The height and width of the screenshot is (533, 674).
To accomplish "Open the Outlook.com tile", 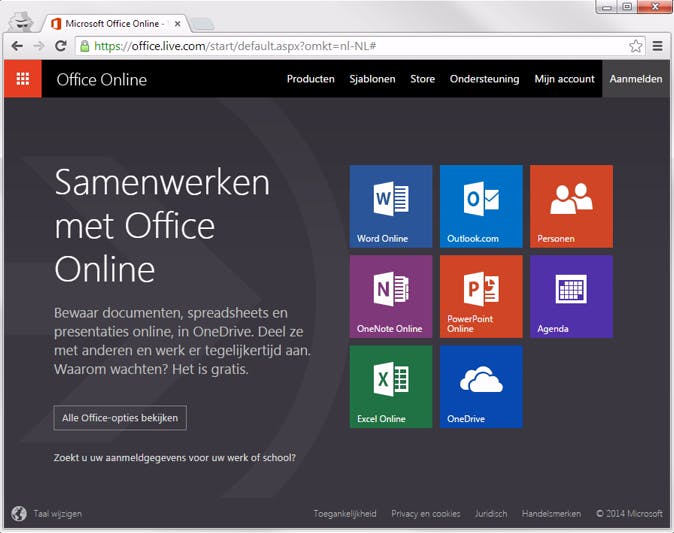I will tap(481, 206).
